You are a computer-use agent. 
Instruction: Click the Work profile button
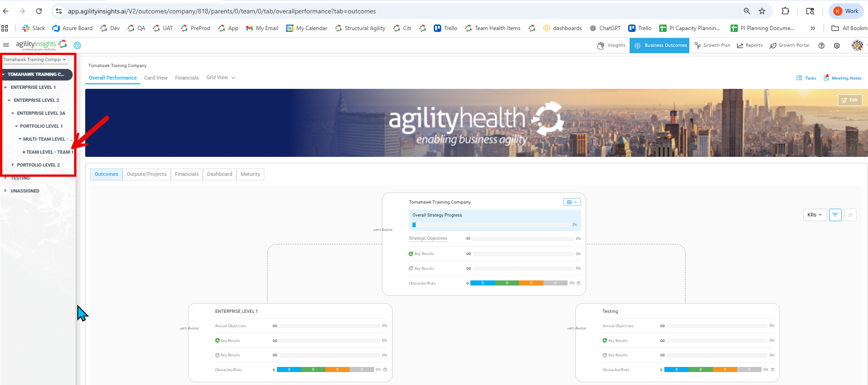[x=846, y=11]
